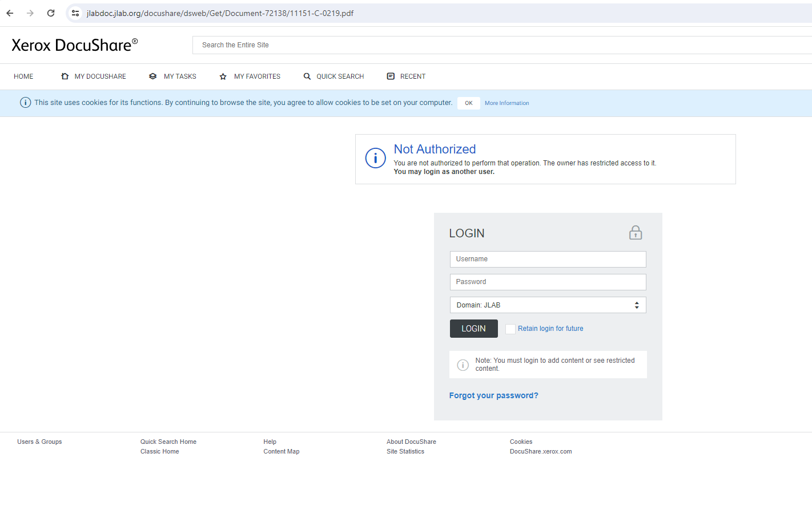Open site information icon in address bar
The image size is (812, 526).
75,13
